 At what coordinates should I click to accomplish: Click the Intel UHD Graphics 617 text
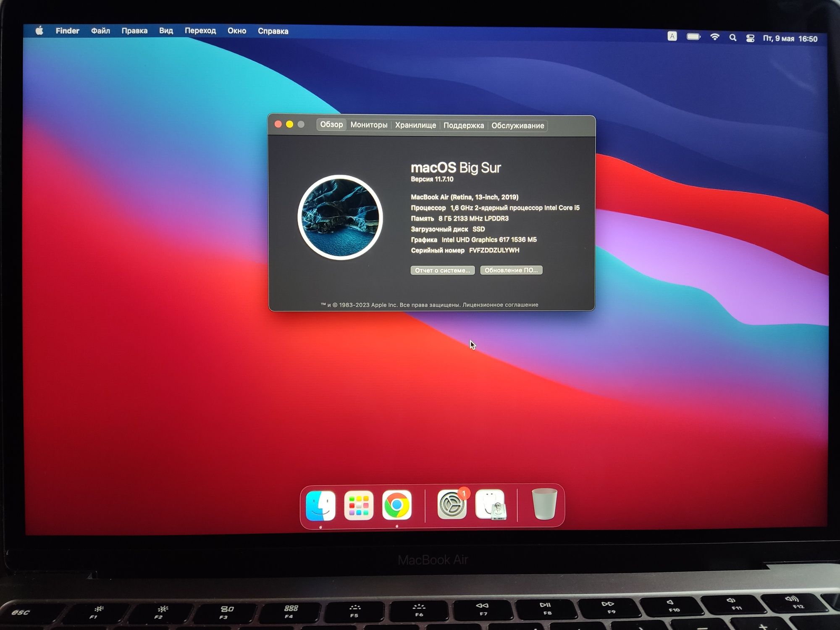(x=489, y=240)
